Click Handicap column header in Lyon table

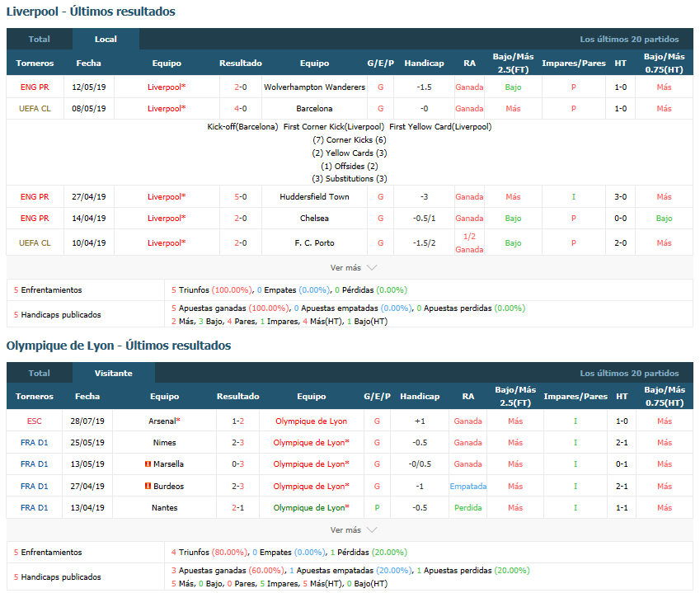[x=420, y=396]
